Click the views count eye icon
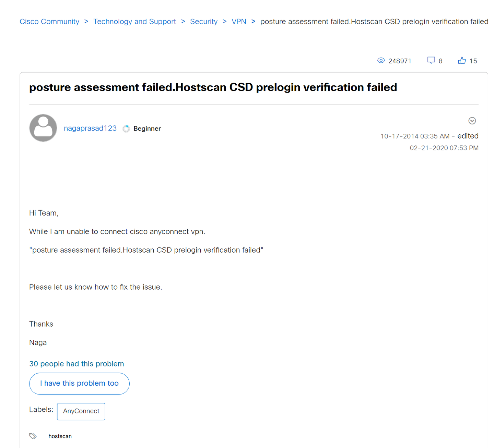This screenshot has height=448, width=494. click(381, 60)
